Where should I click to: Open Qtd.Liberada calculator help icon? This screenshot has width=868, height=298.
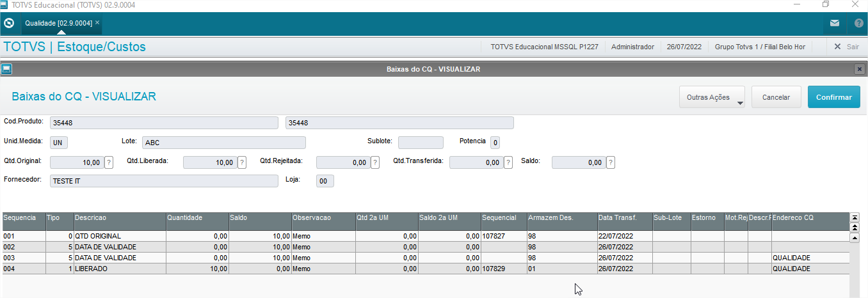[x=242, y=162]
